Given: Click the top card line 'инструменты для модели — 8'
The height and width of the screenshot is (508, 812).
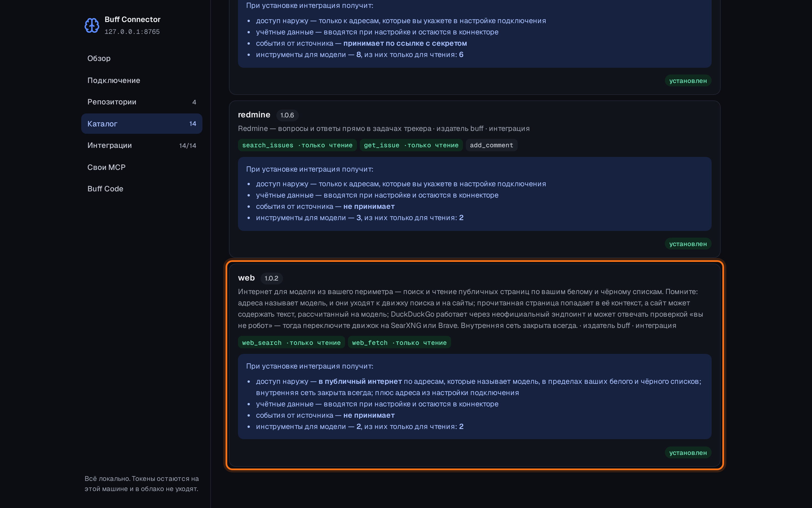Looking at the screenshot, I should (x=360, y=54).
